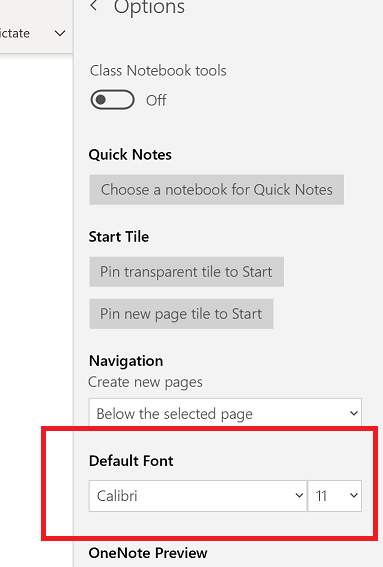Viewport: 383px width, 567px height.
Task: Click the Options panel title
Action: click(x=149, y=7)
